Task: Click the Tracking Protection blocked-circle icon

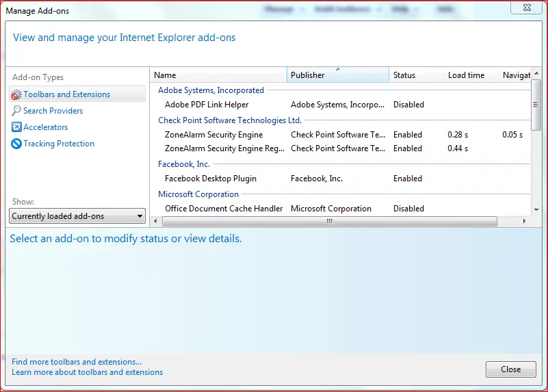Action: click(16, 144)
